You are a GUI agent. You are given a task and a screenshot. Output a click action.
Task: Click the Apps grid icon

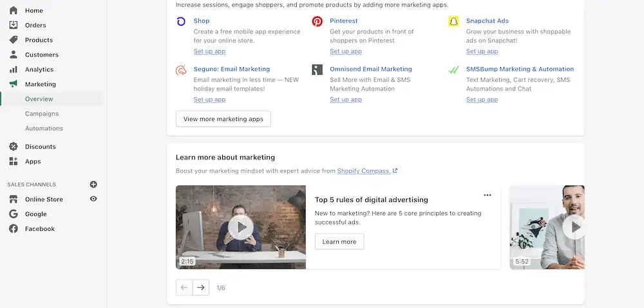tap(14, 161)
